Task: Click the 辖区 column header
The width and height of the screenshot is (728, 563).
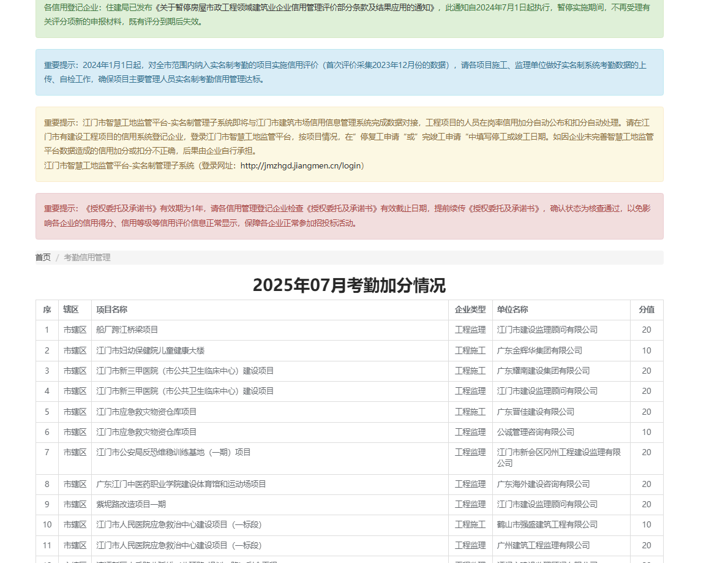Action: (x=71, y=310)
